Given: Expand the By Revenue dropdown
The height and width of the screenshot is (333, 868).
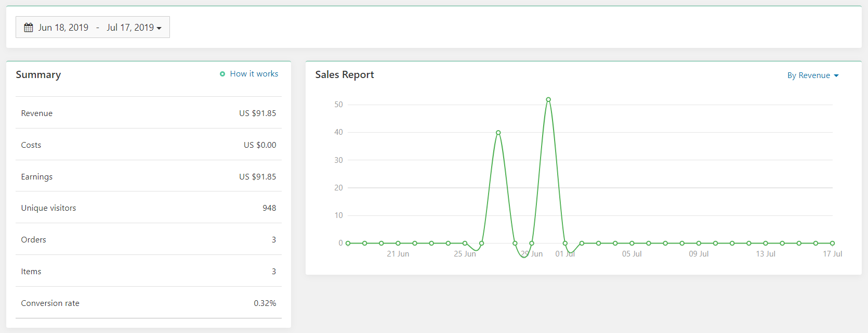Looking at the screenshot, I should 812,75.
